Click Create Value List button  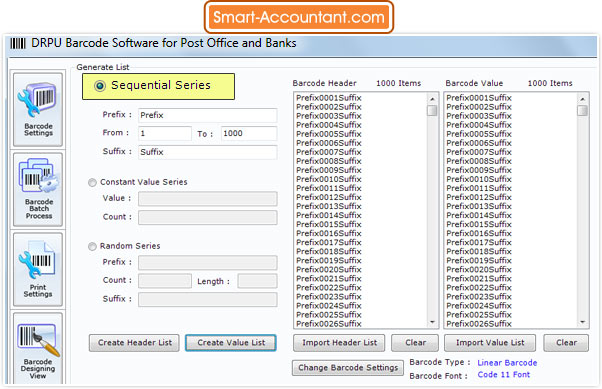tap(231, 343)
